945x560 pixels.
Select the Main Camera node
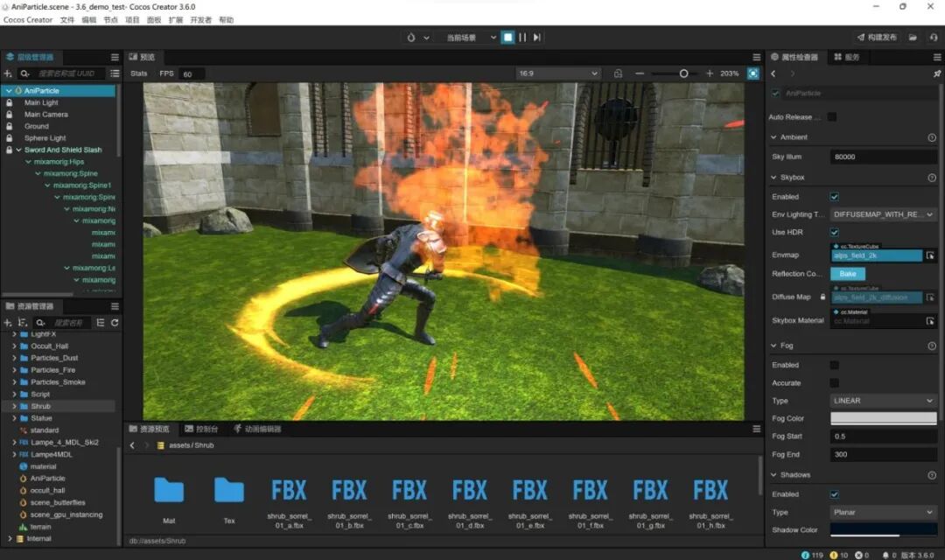[45, 115]
